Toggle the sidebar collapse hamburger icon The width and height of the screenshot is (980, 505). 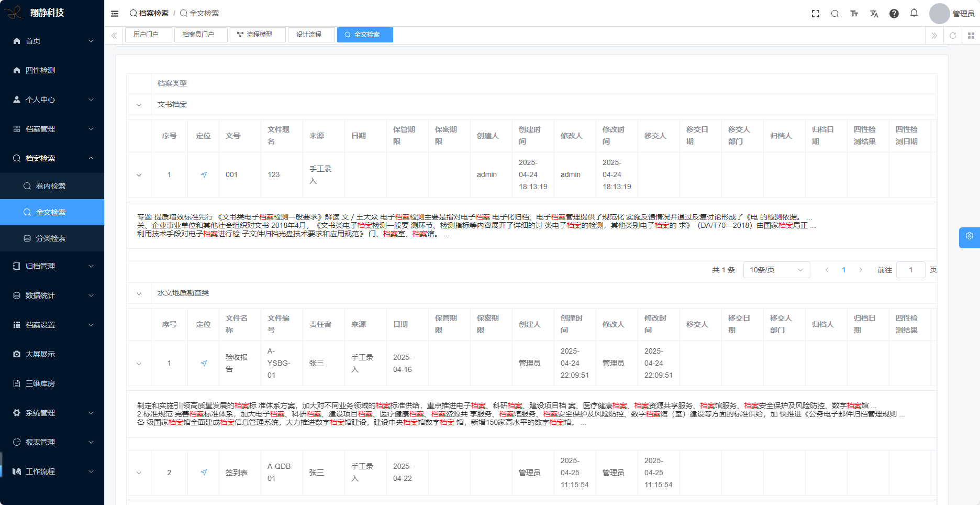click(x=115, y=14)
